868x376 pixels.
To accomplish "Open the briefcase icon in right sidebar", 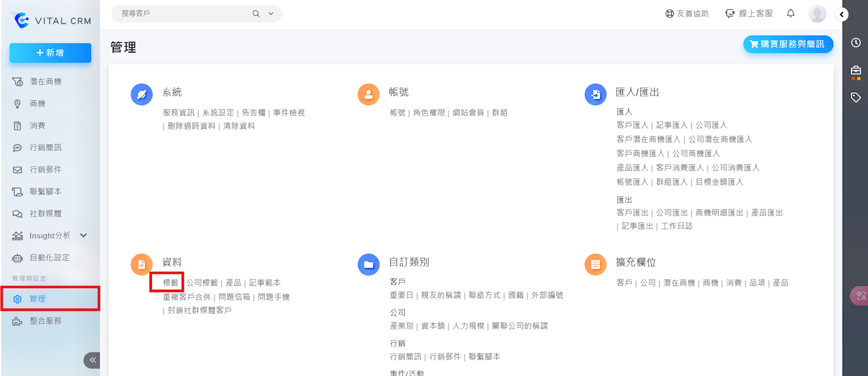I will (x=856, y=71).
